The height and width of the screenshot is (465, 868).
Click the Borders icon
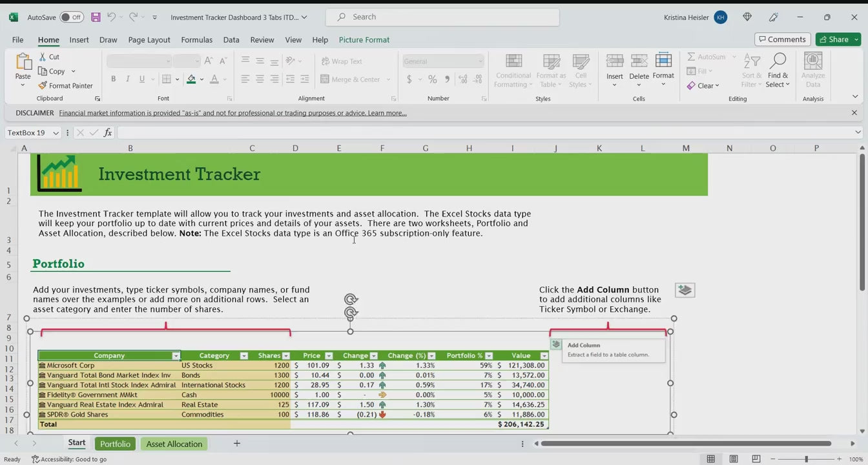pos(167,79)
